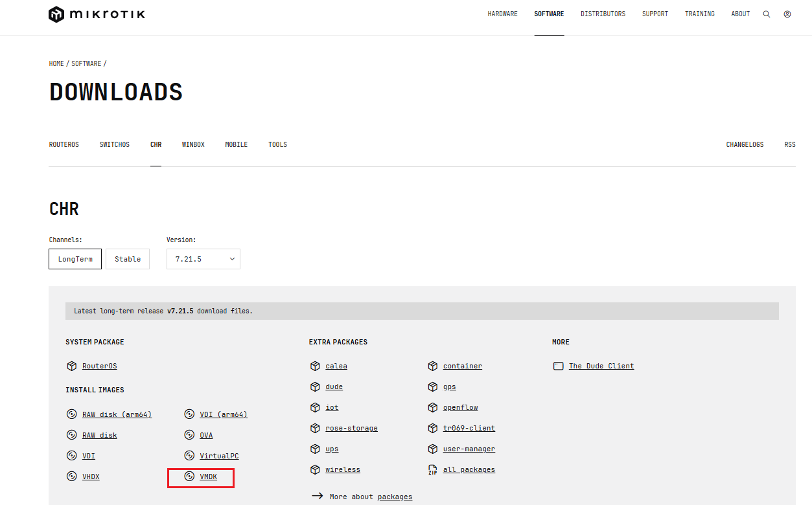
Task: Download the wireless package link
Action: click(x=343, y=470)
